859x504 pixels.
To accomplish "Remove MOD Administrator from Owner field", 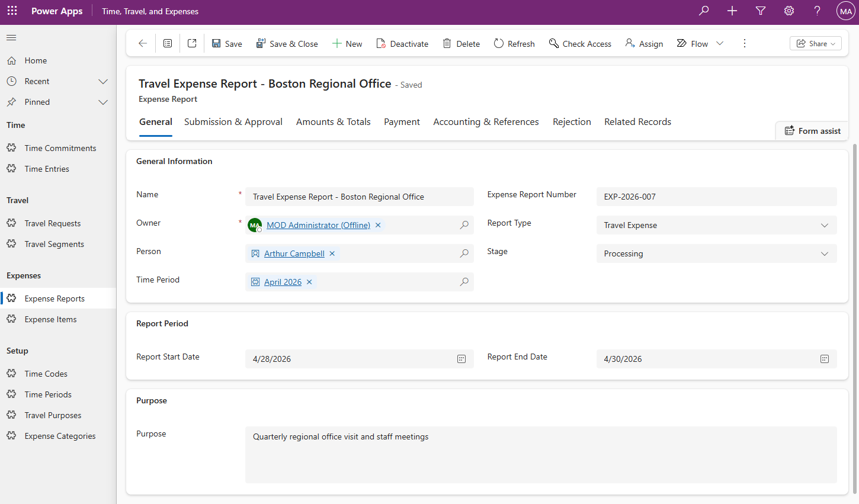I will [x=378, y=225].
